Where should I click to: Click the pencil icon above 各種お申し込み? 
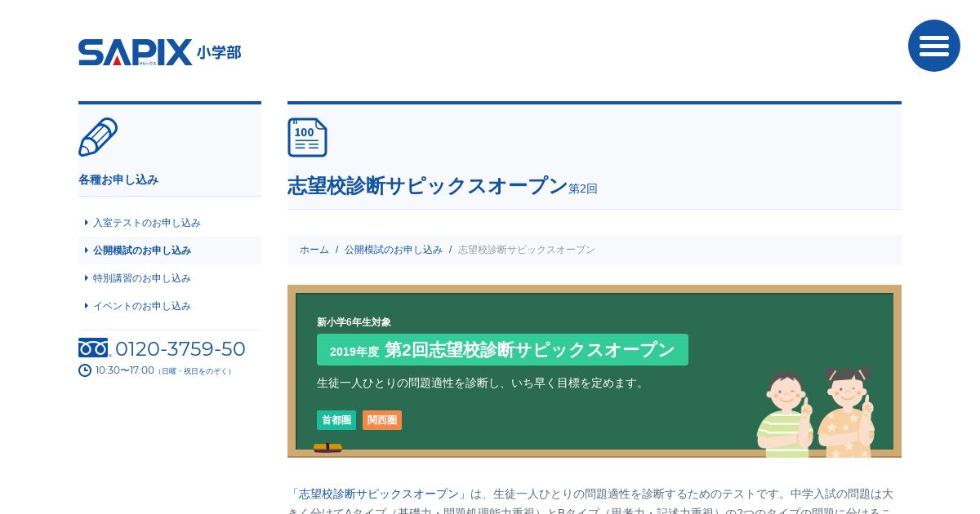tap(98, 137)
